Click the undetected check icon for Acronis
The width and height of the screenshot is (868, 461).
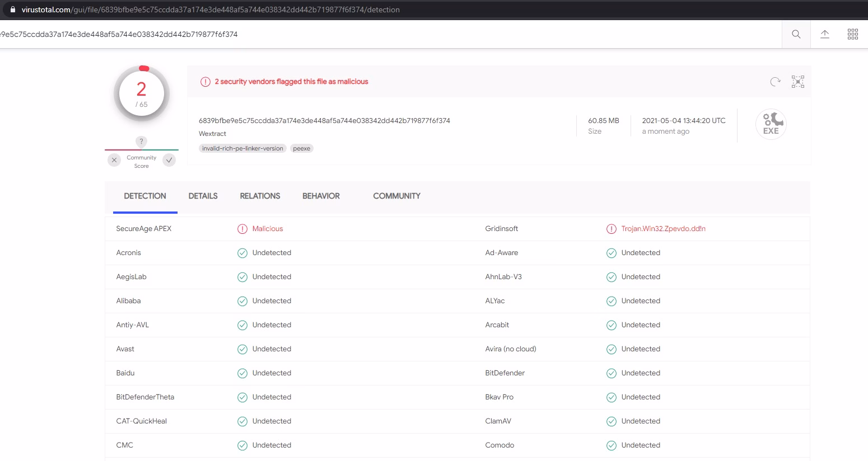(242, 253)
